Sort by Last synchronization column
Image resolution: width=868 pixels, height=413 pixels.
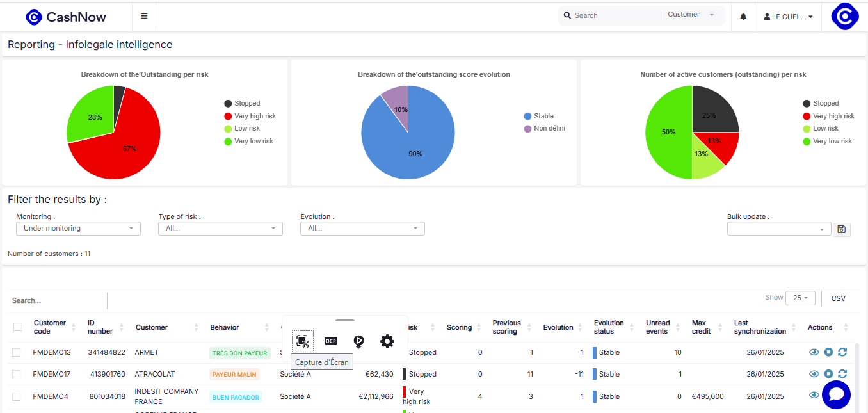tap(765, 327)
